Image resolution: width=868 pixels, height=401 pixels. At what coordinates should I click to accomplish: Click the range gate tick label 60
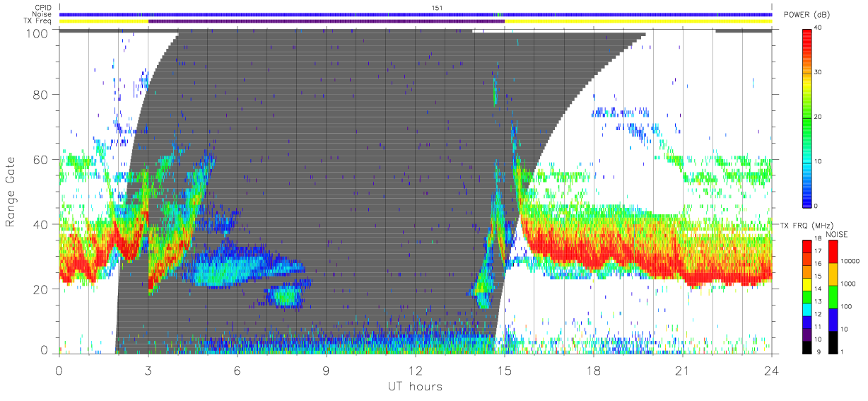pos(40,160)
